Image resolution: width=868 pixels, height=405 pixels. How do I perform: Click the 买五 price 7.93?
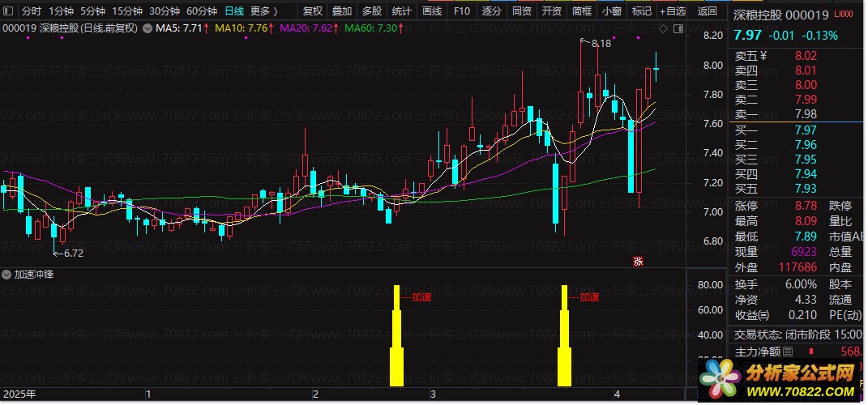[x=806, y=189]
